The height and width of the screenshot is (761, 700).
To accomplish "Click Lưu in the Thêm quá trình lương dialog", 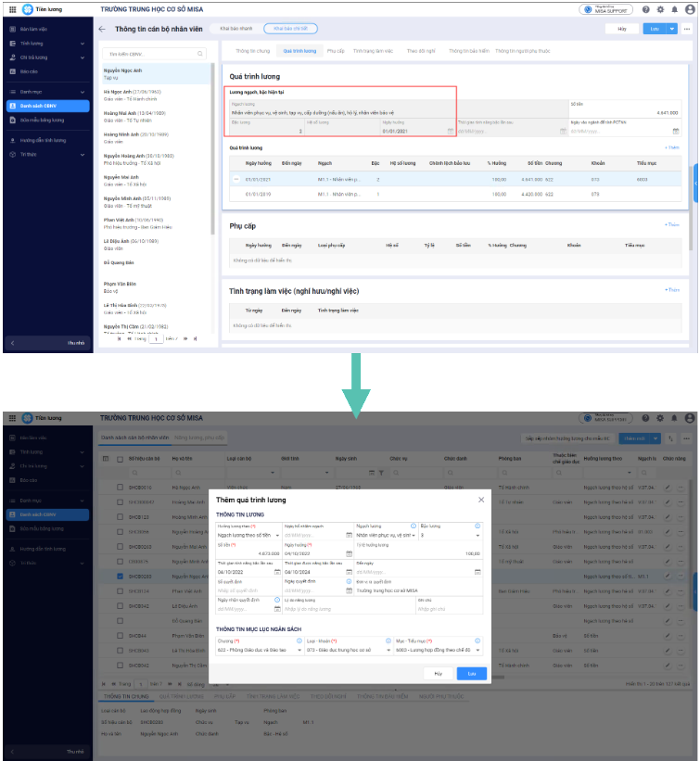I will 471,674.
